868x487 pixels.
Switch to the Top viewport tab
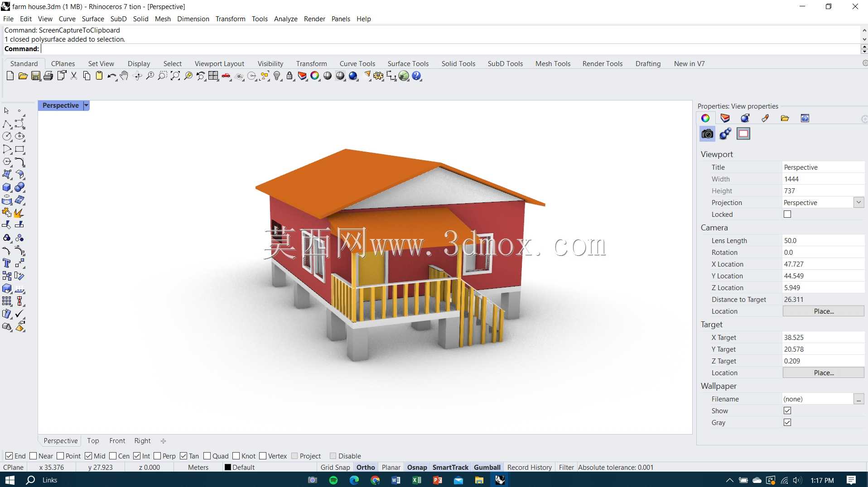pos(93,441)
